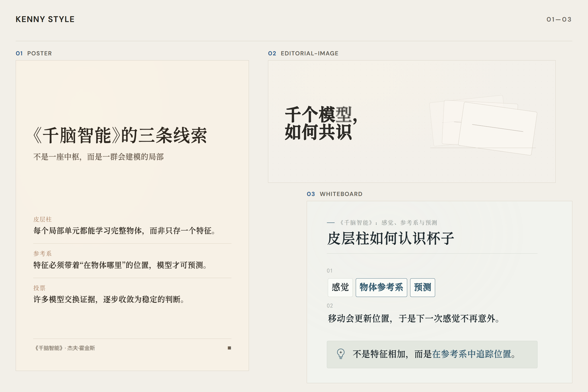Click the 参考系 heading in the poster
This screenshot has height=392, width=588.
[x=42, y=254]
